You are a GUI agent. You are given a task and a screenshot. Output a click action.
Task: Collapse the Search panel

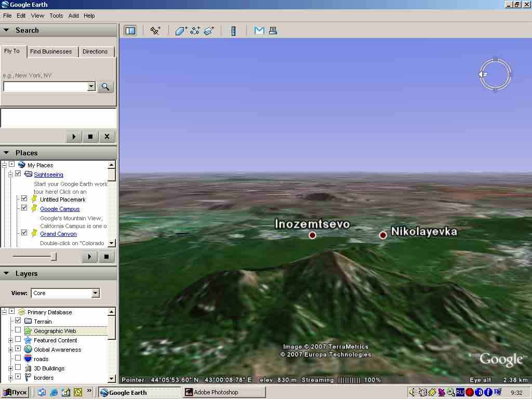pos(6,30)
